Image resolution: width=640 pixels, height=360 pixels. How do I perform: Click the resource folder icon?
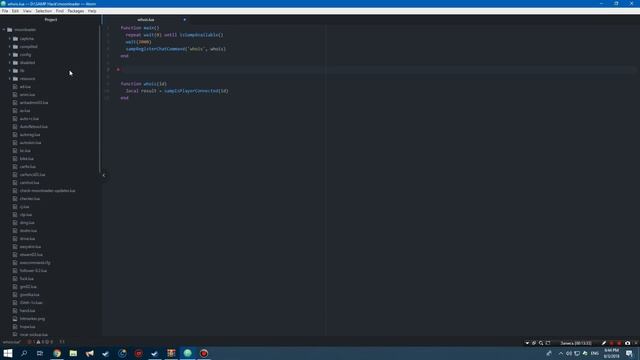tap(16, 79)
